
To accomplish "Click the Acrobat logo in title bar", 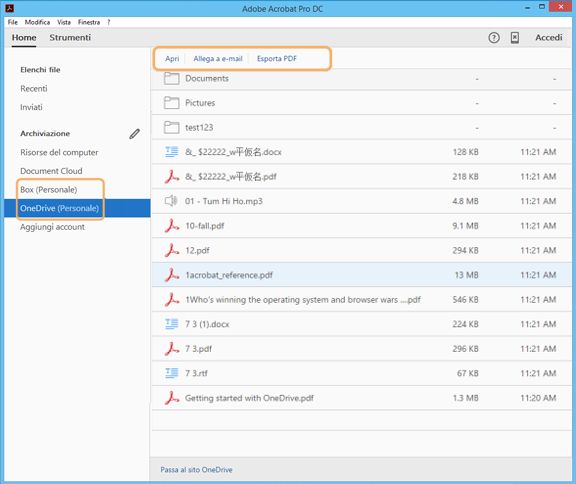I will (x=10, y=8).
